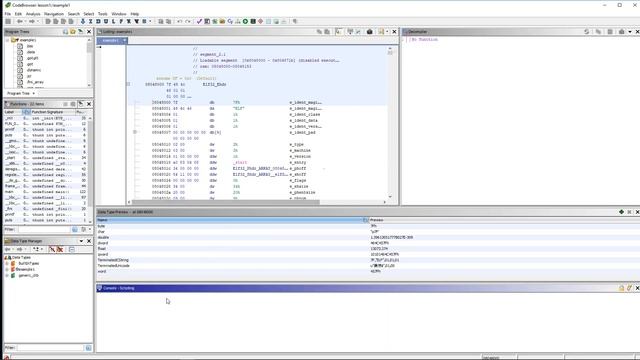Click the Listing vertical scrollbar
This screenshot has height=360, width=640.
pos(391,122)
